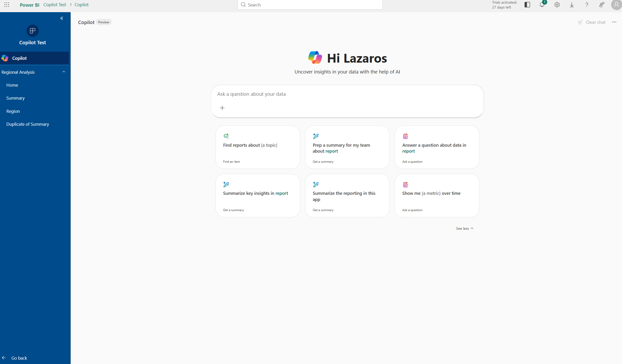The height and width of the screenshot is (364, 622).
Task: Open the app launcher waffle icon
Action: 7,5
